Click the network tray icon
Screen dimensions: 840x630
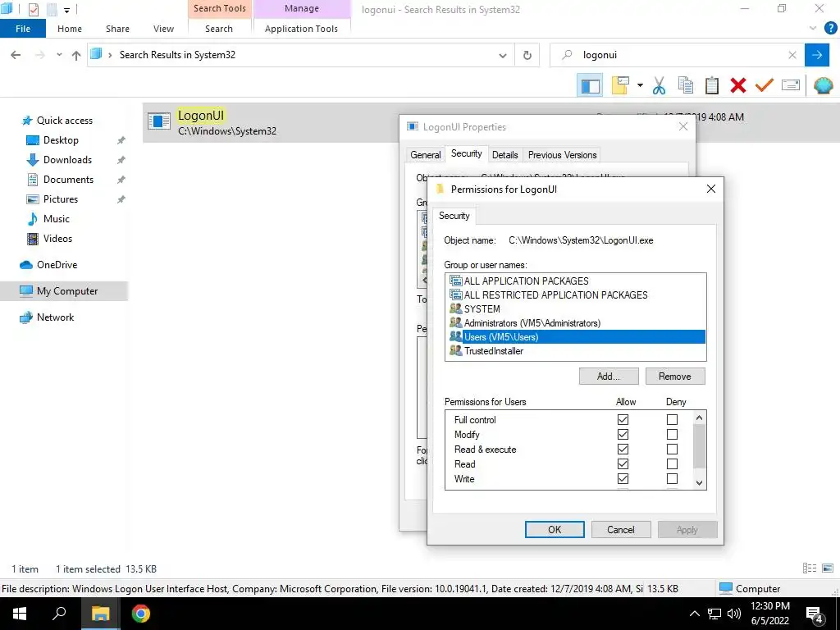[x=714, y=614]
